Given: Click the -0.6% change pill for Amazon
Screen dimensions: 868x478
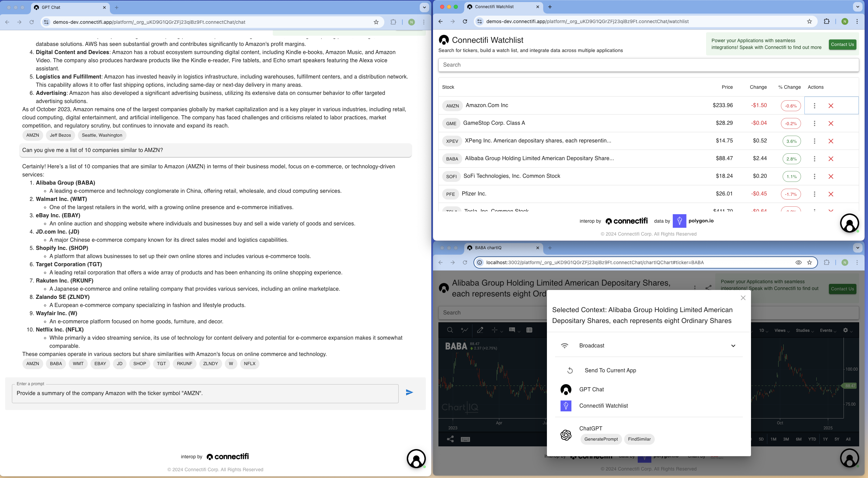Looking at the screenshot, I should coord(790,106).
